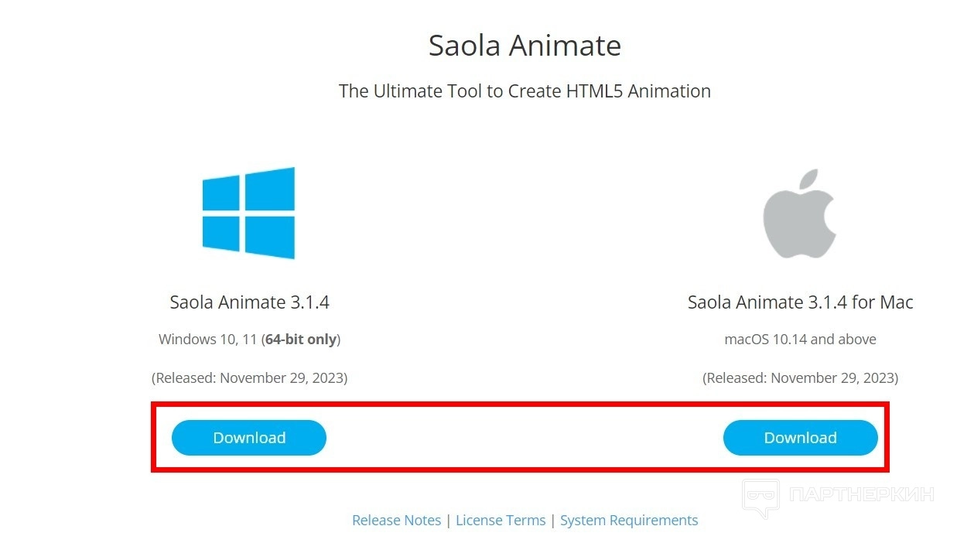Open the System Requirements link
974x560 pixels.
coord(629,521)
